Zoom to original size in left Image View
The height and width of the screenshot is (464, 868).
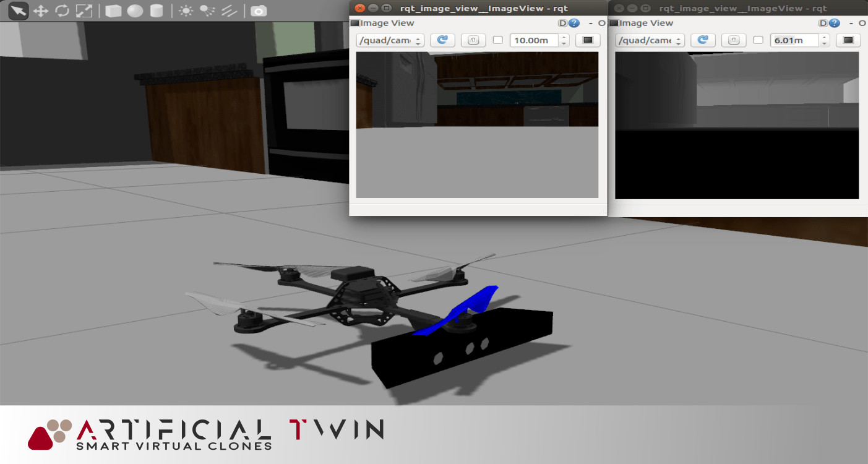coord(473,40)
